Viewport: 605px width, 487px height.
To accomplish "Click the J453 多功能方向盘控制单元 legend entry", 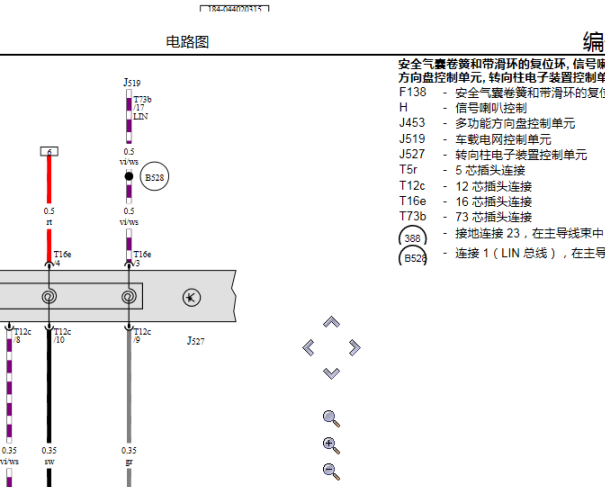I will tap(487, 123).
